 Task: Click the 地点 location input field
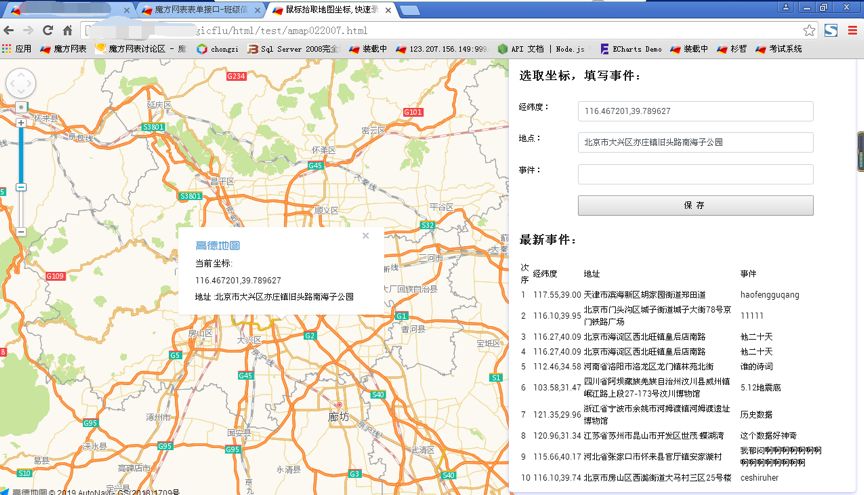coord(695,142)
